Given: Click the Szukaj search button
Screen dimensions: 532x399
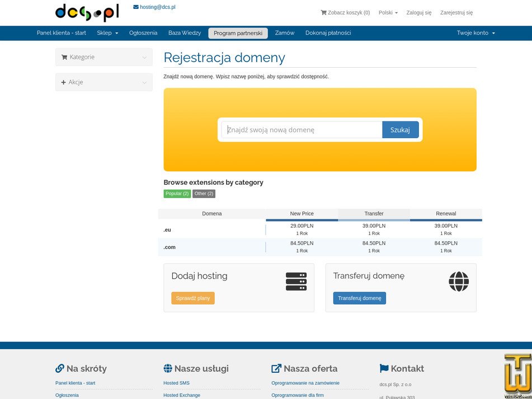Looking at the screenshot, I should (x=401, y=130).
